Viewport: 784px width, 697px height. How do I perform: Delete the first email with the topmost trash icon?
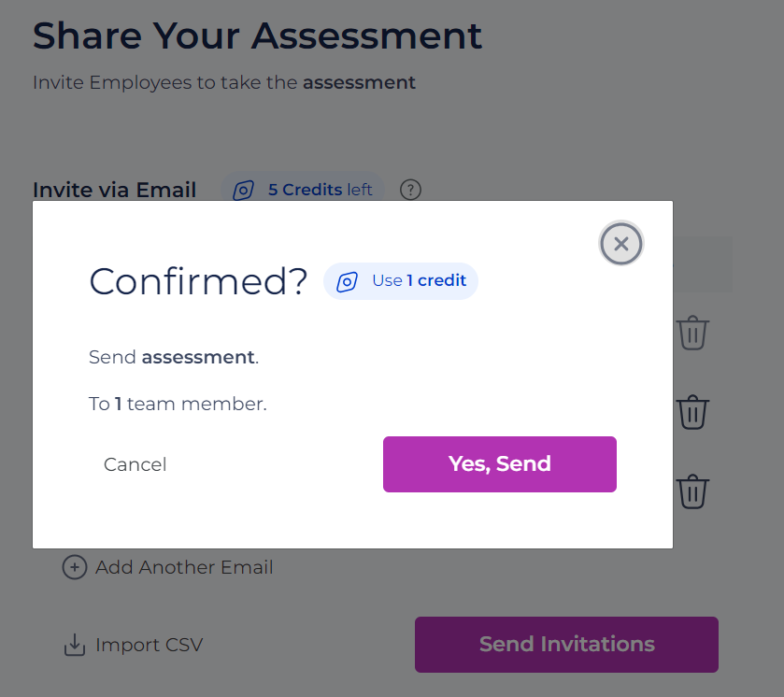[x=692, y=333]
